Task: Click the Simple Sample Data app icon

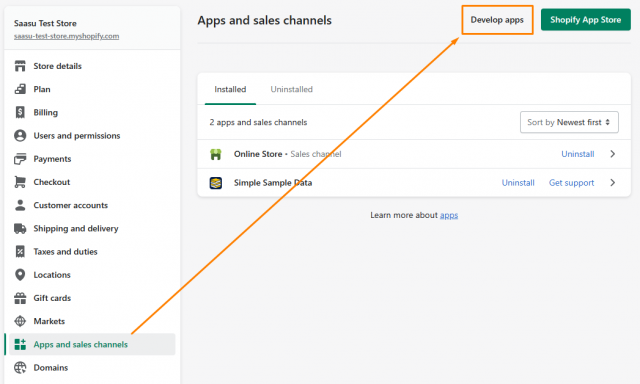Action: [216, 183]
